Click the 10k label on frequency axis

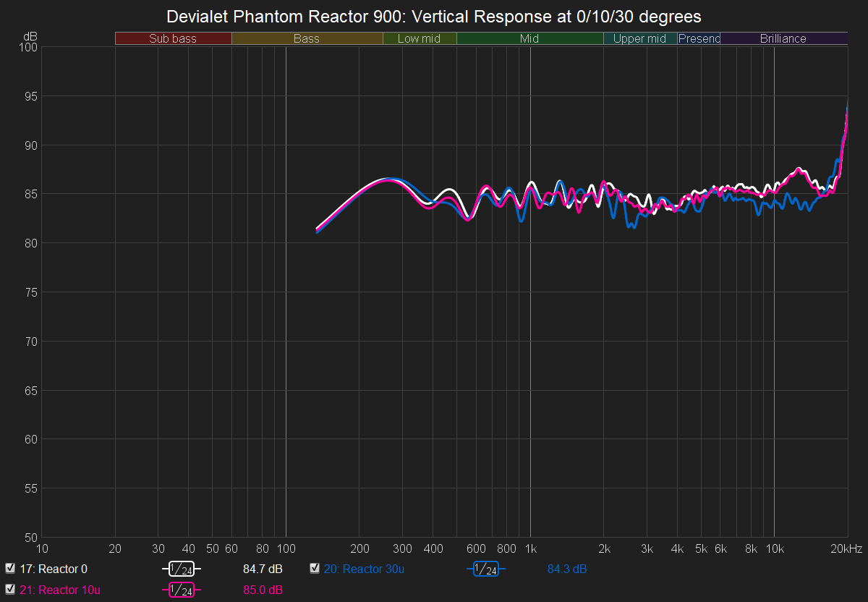click(775, 549)
